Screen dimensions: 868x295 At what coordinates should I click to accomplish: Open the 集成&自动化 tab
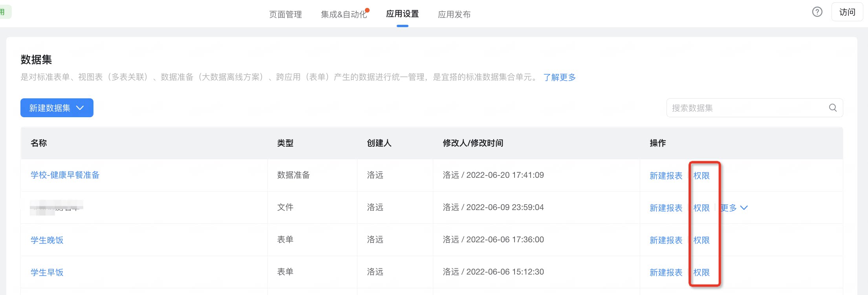pos(344,15)
